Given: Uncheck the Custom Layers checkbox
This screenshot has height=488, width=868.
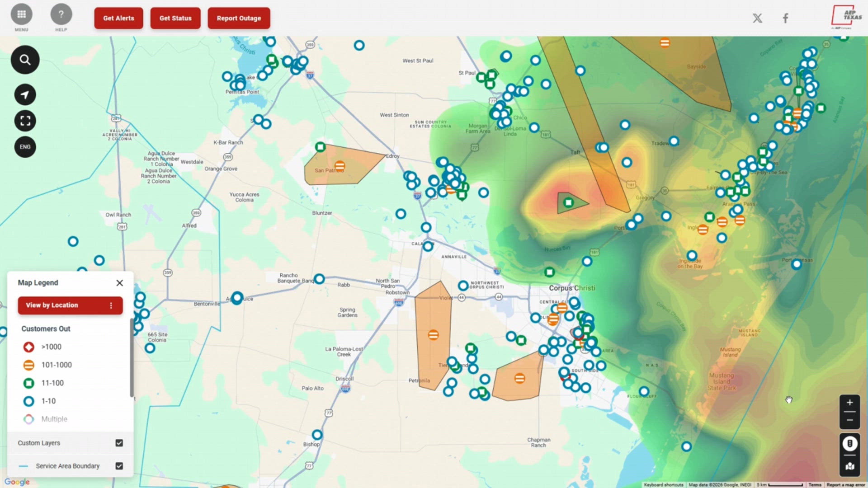Looking at the screenshot, I should (x=119, y=443).
